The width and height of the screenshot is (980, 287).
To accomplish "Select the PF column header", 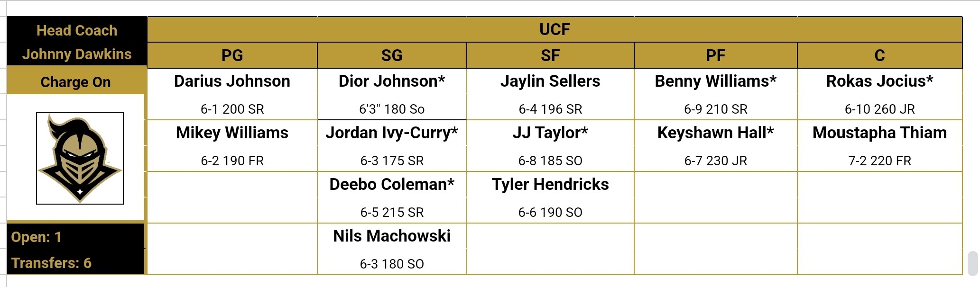I will [715, 55].
